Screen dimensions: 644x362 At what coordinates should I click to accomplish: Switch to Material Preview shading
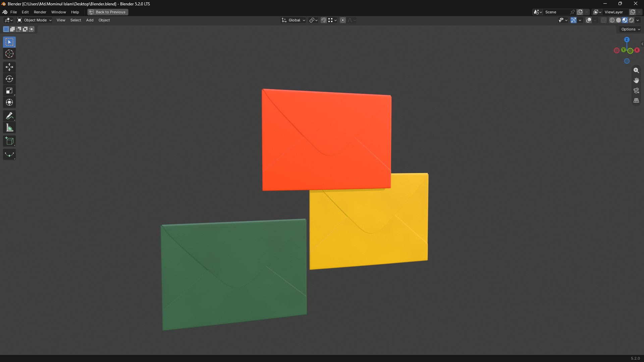pos(625,20)
